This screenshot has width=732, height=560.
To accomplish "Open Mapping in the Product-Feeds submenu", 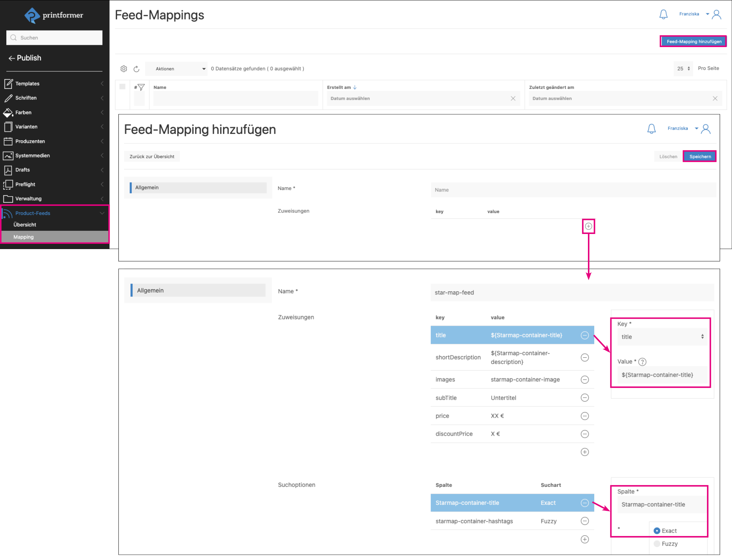I will tap(24, 237).
